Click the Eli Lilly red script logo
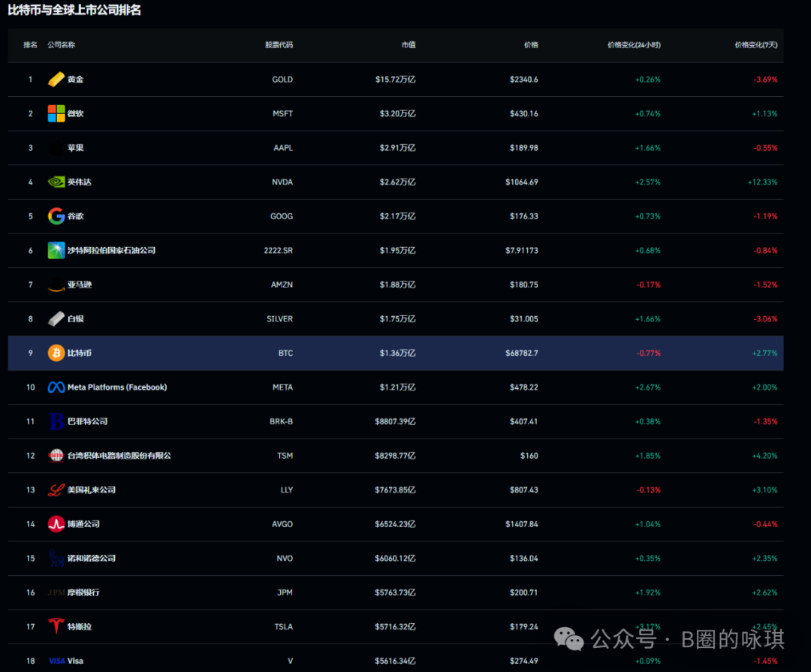 [56, 490]
